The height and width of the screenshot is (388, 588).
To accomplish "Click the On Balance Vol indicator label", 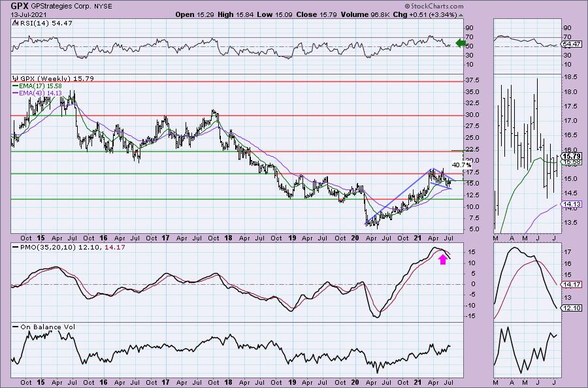I will coord(48,327).
